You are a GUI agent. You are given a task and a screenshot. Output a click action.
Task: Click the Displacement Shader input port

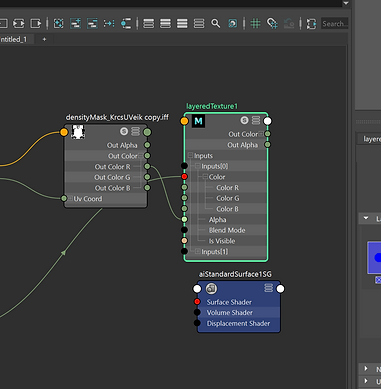point(197,323)
